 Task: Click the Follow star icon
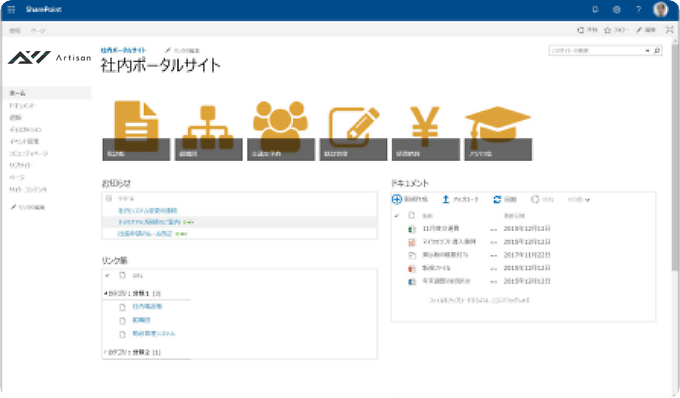tap(608, 30)
